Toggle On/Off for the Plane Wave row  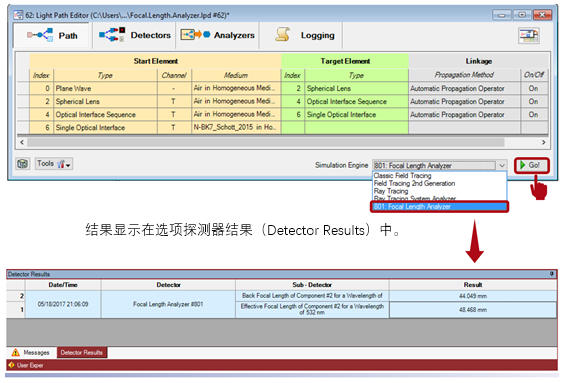534,88
